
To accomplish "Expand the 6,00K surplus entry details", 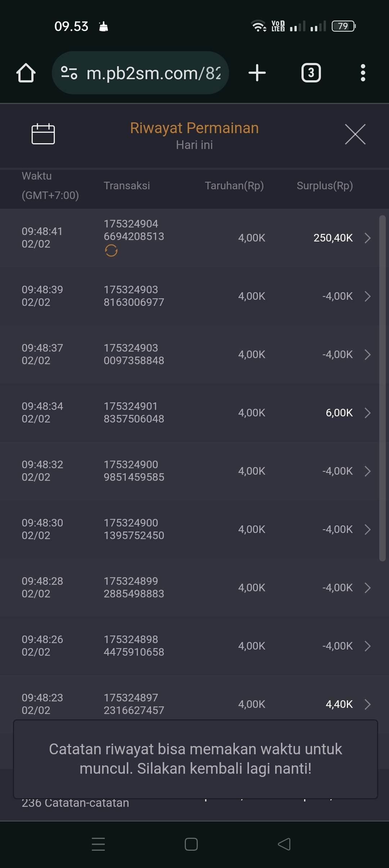I will click(367, 413).
